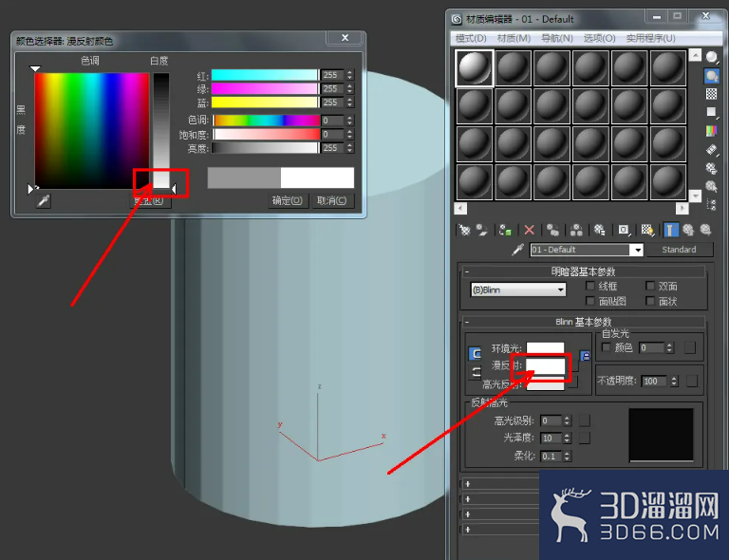Open the 01 - Default name dropdown
The height and width of the screenshot is (560, 729).
(637, 250)
